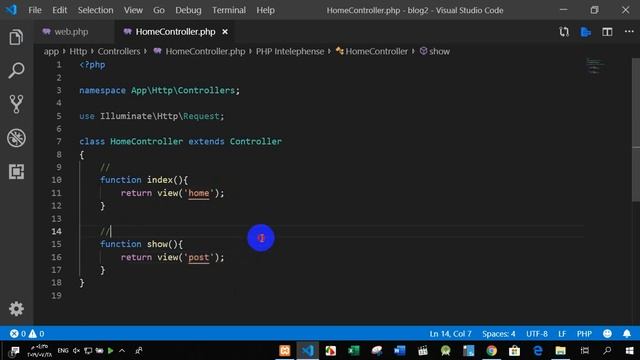Open the Debug menu

(188, 10)
